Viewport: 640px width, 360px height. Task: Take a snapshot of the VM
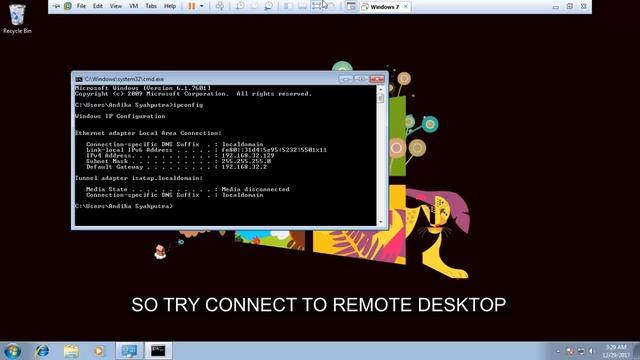tap(240, 6)
